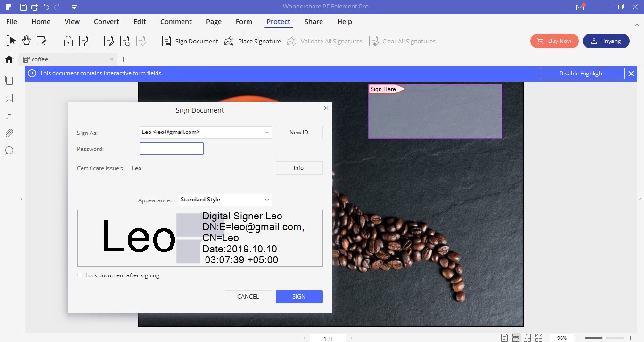Open the Bookmarks side panel
This screenshot has width=644, height=342.
[9, 98]
